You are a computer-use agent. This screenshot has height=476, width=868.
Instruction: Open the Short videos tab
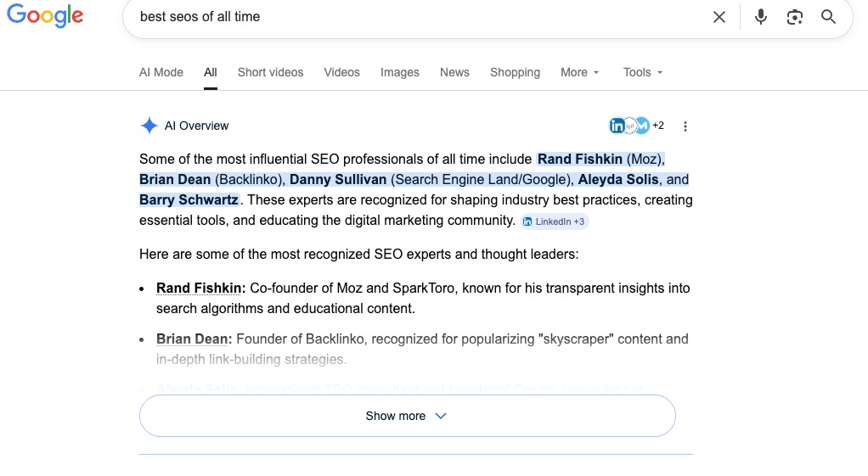(x=270, y=72)
